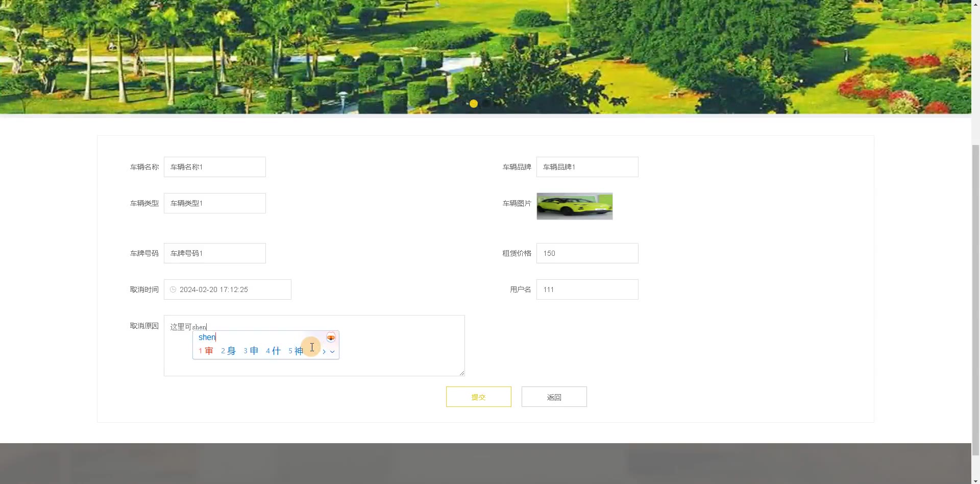Click the clock icon in 取消时间 field

click(173, 289)
